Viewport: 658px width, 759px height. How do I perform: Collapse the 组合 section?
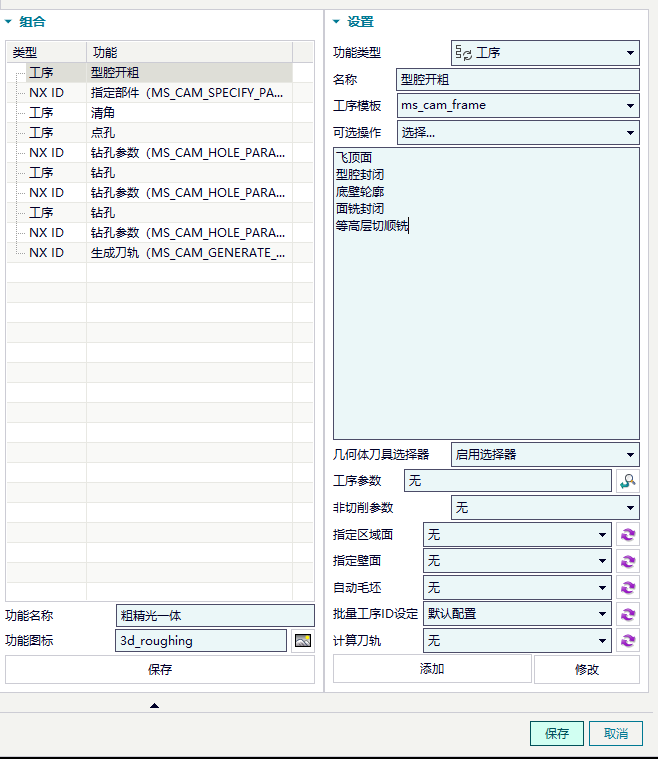tap(8, 22)
